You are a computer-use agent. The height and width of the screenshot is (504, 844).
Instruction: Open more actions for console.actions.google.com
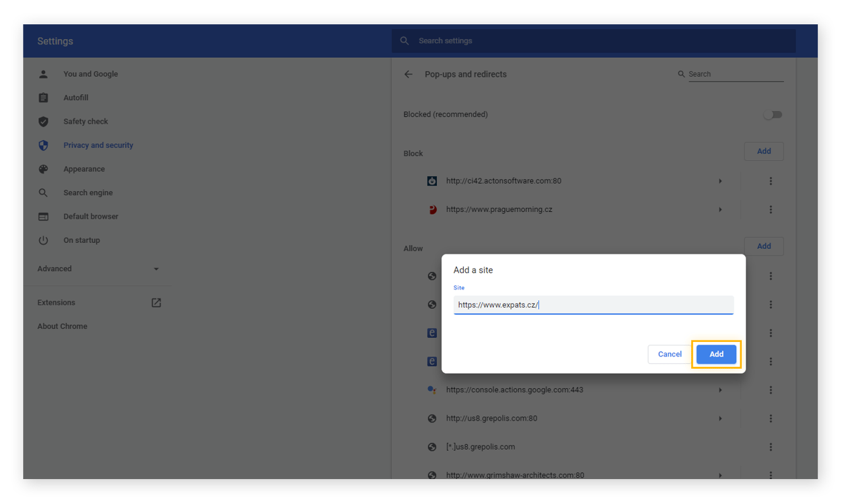pos(771,390)
